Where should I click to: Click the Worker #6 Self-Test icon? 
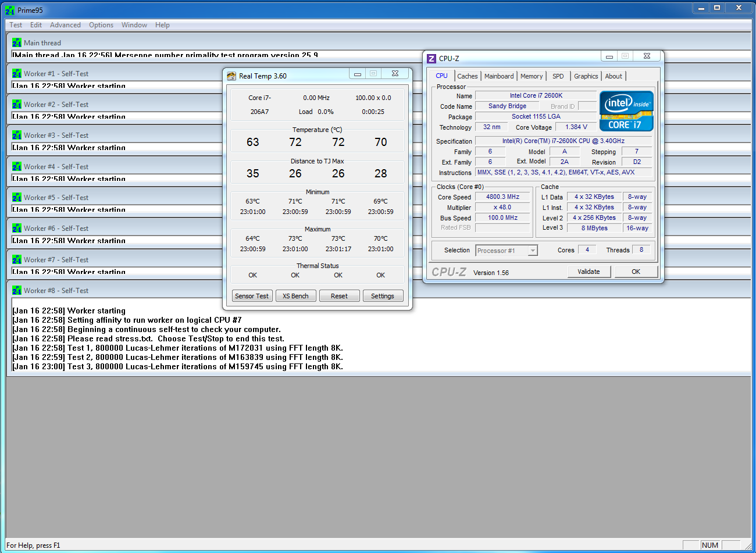point(17,228)
